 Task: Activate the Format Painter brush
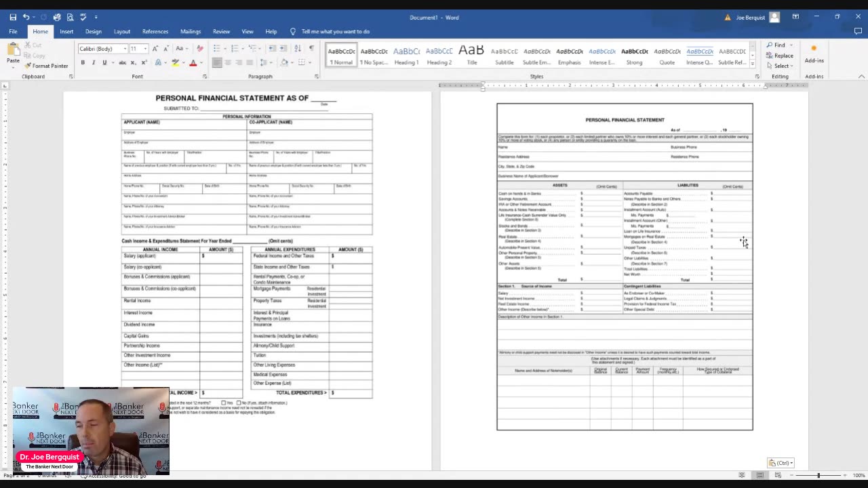46,66
